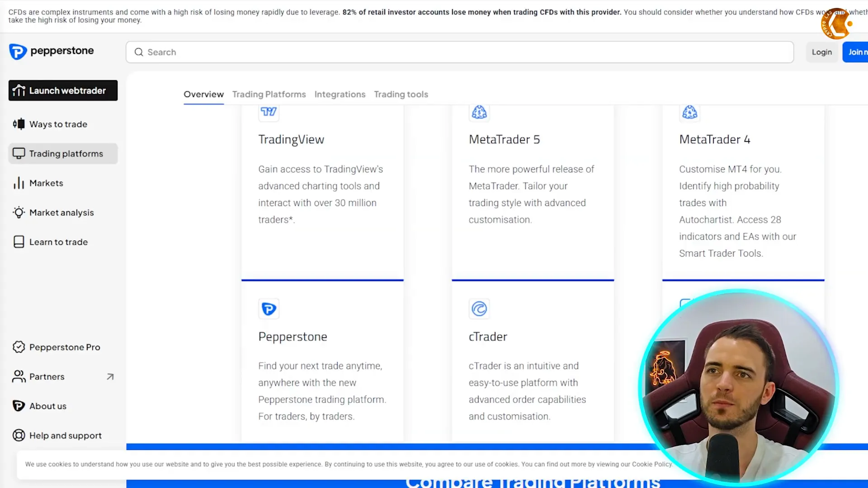Image resolution: width=868 pixels, height=488 pixels.
Task: Click the blue Join now button
Action: [x=855, y=52]
